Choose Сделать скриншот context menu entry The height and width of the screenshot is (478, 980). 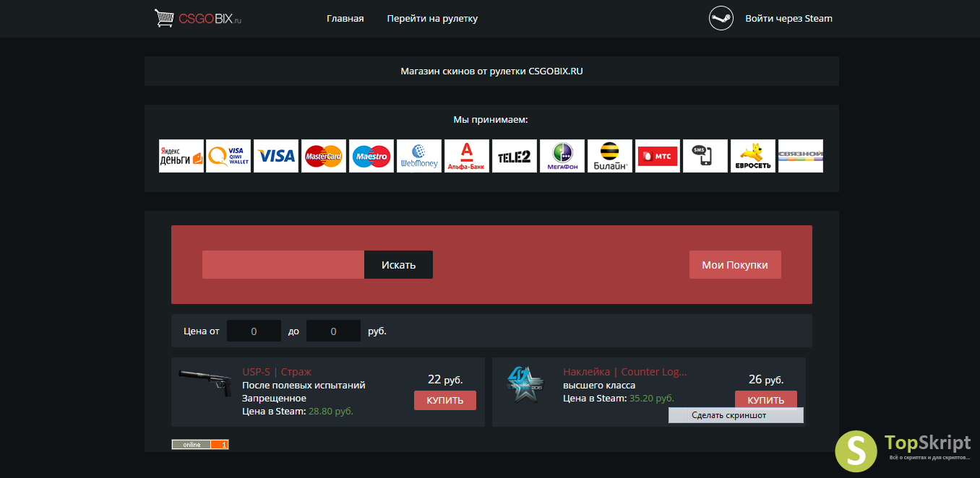tap(736, 415)
